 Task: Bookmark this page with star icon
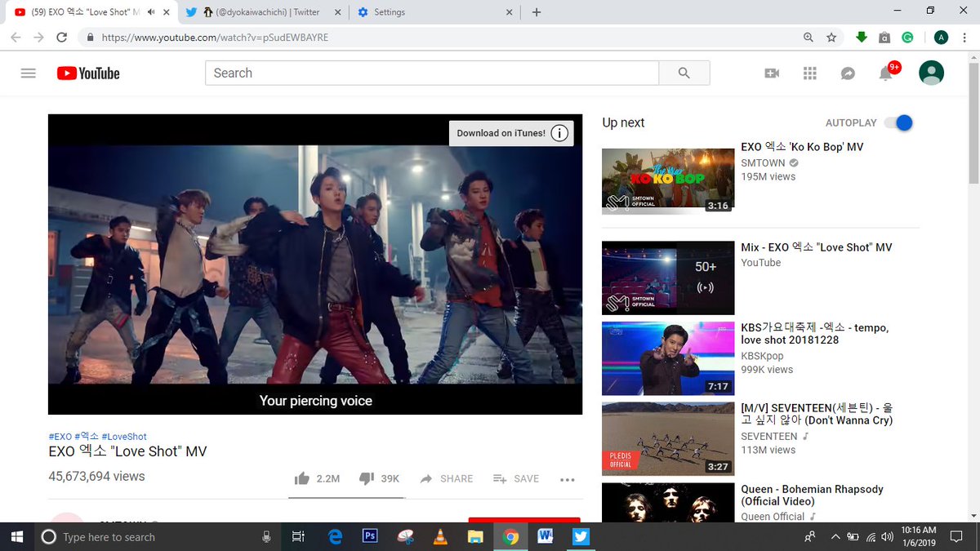coord(831,38)
